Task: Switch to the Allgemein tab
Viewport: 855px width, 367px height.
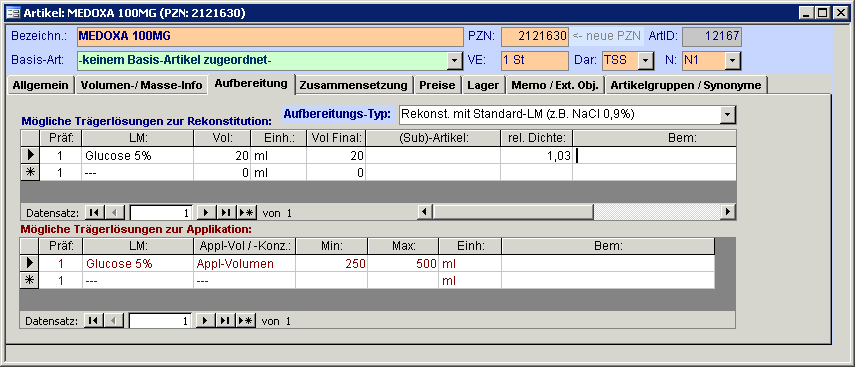Action: pyautogui.click(x=41, y=85)
